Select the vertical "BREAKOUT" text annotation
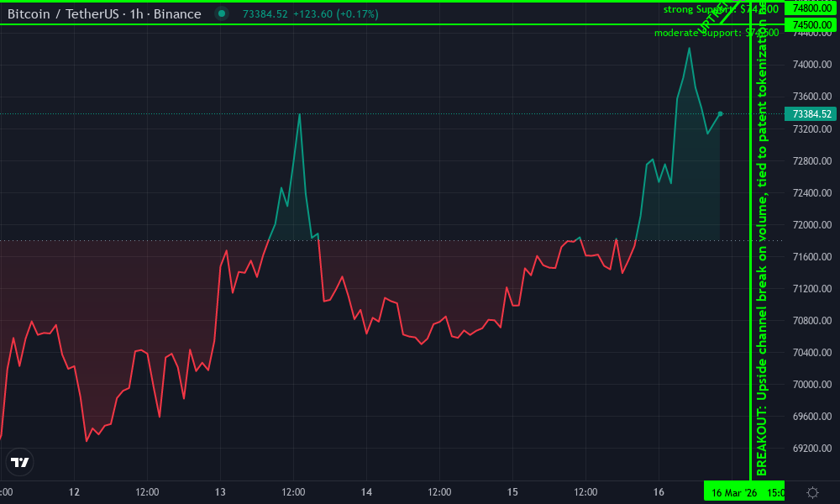Image resolution: width=840 pixels, height=504 pixels. 760,252
